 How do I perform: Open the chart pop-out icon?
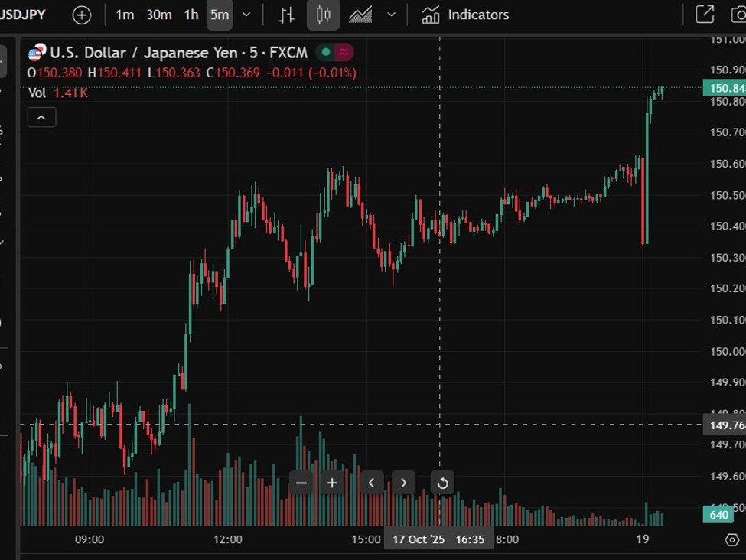click(703, 15)
